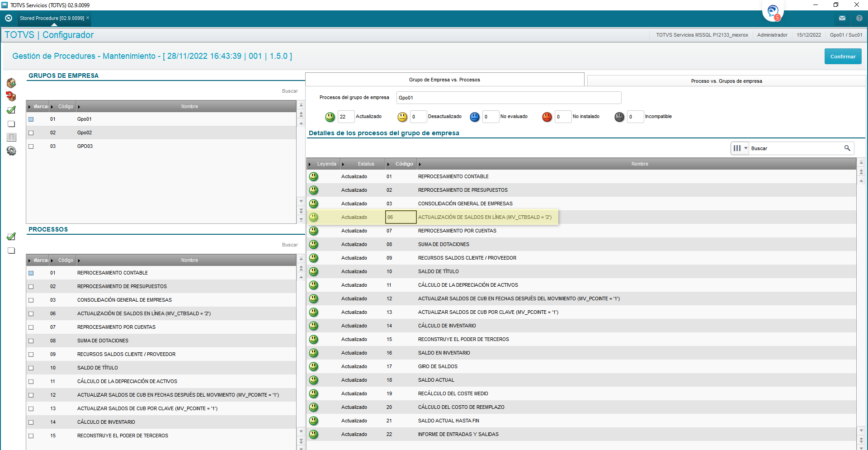Image resolution: width=868 pixels, height=450 pixels.
Task: Click the scroll-to-top arrow of Processos grid
Action: (301, 259)
